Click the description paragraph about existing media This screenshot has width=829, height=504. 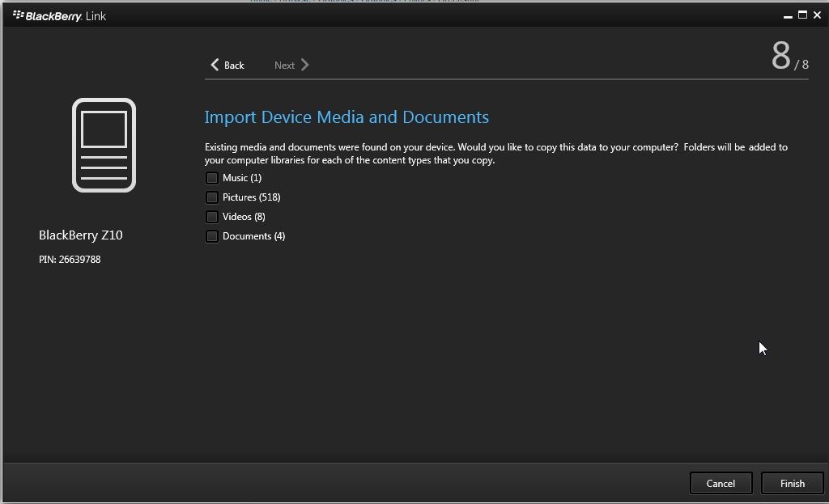coord(495,154)
